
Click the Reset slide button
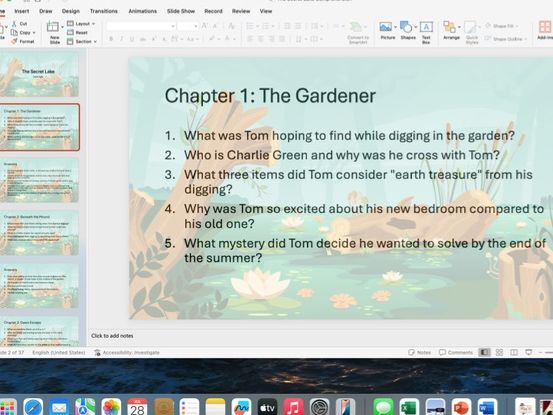(x=77, y=32)
